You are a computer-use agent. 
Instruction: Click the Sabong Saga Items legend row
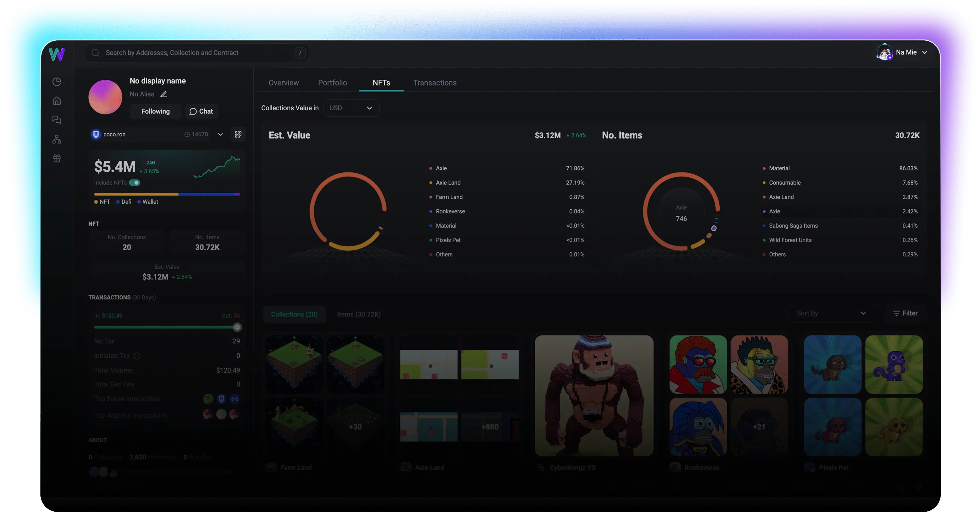[x=840, y=226]
